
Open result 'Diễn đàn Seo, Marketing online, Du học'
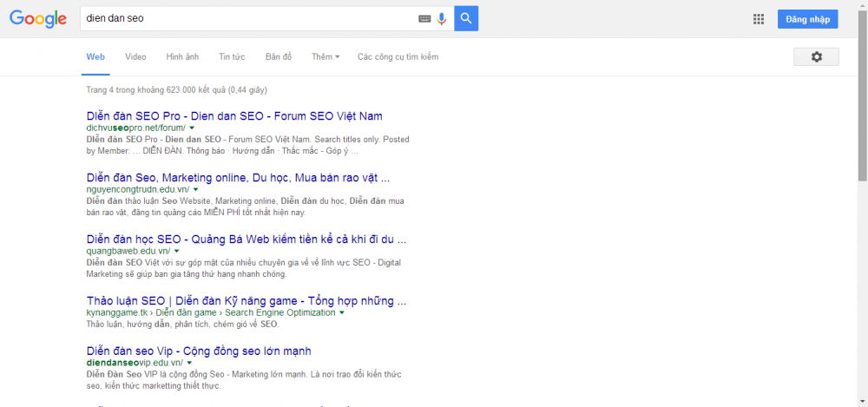(x=239, y=178)
